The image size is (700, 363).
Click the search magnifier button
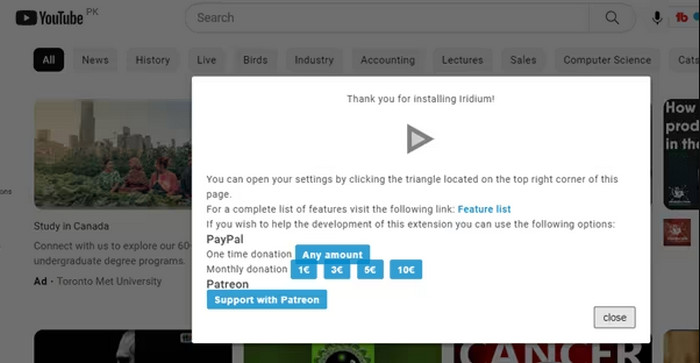click(x=612, y=18)
